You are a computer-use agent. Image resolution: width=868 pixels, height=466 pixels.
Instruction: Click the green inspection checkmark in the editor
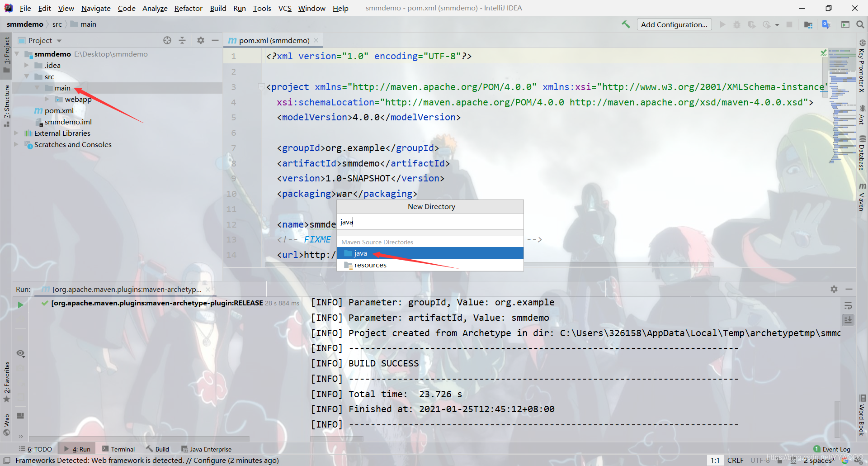point(824,53)
